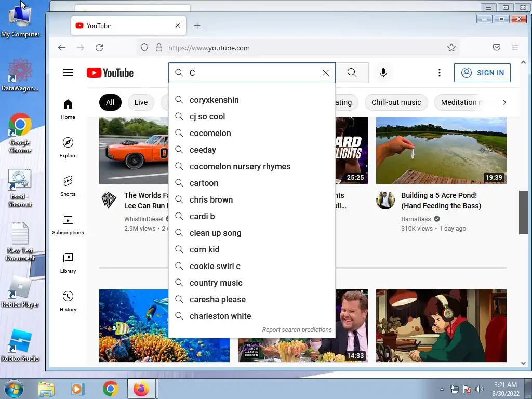Select the Live filter chip
Viewport: 532px width, 399px height.
tap(140, 102)
